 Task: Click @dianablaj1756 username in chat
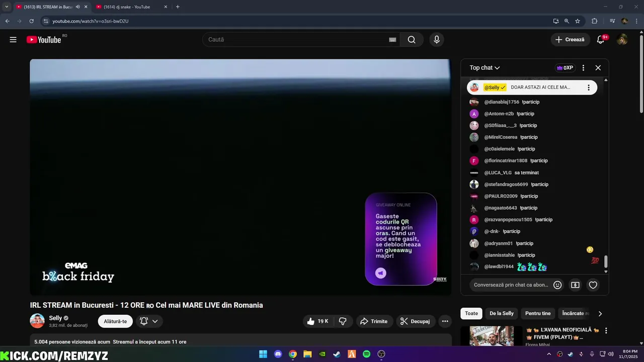[x=502, y=102]
